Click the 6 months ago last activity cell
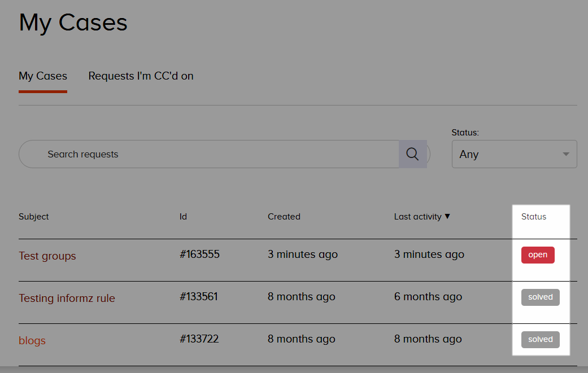The height and width of the screenshot is (373, 588). [428, 297]
